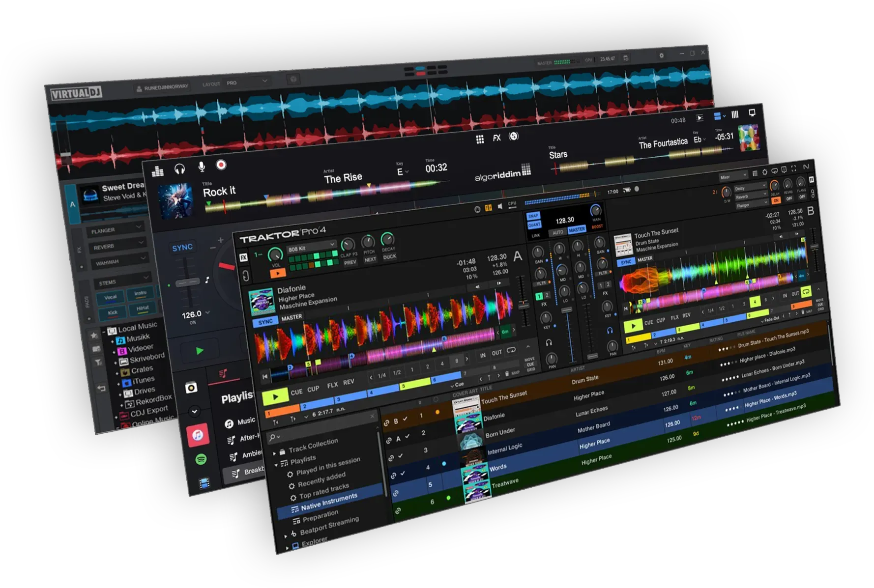Collapse the Playlists tree node in Traktor

tap(276, 464)
